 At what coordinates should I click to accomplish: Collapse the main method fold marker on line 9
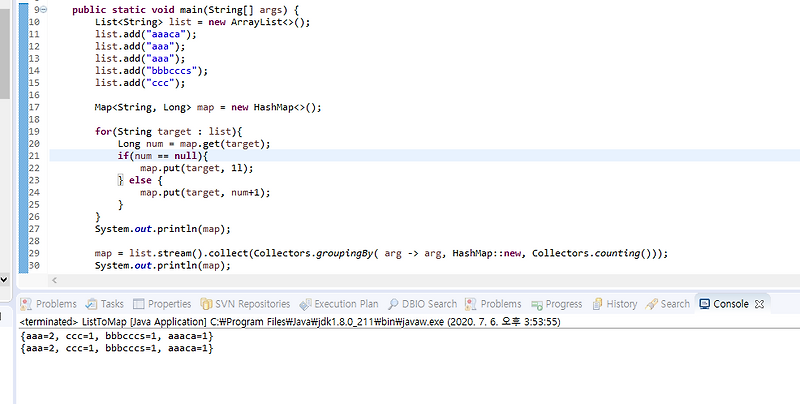coord(43,10)
